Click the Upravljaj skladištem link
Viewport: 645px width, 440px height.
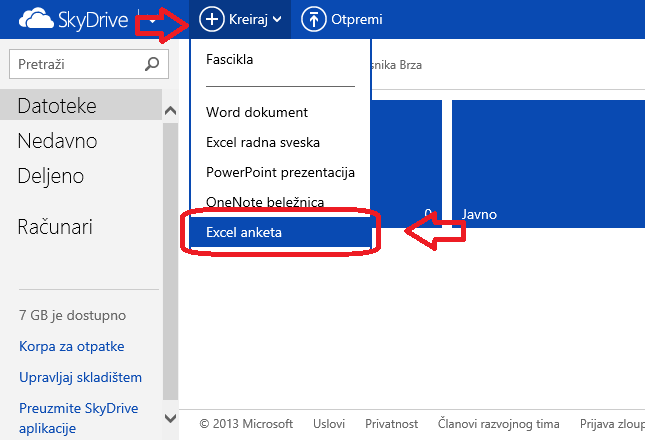[x=80, y=377]
